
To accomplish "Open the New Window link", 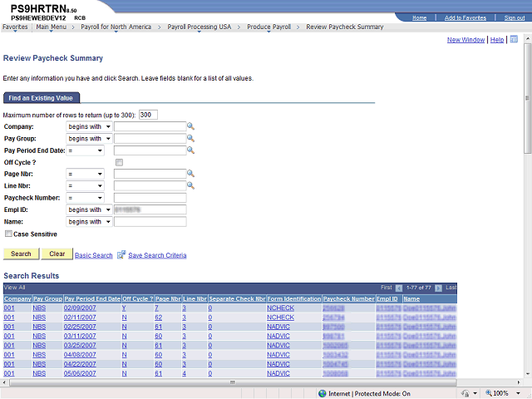I will click(x=465, y=40).
